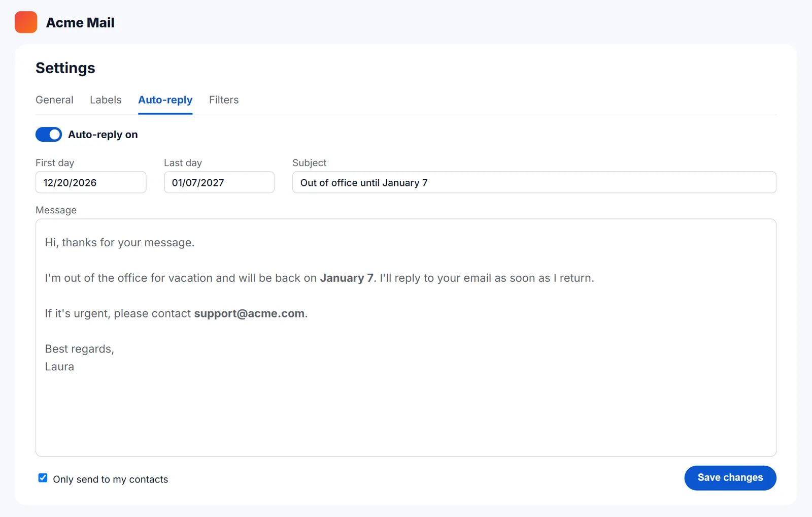Go to the Filters tab

pyautogui.click(x=224, y=100)
